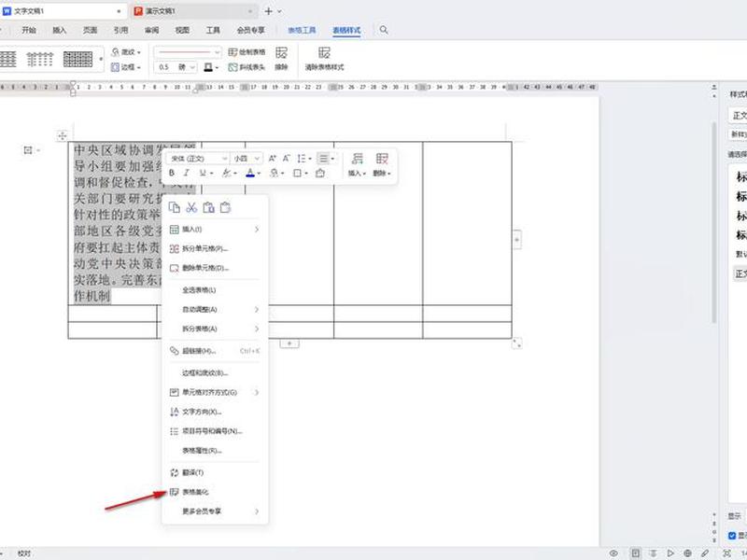Choose 翻译 in context menu

216,472
